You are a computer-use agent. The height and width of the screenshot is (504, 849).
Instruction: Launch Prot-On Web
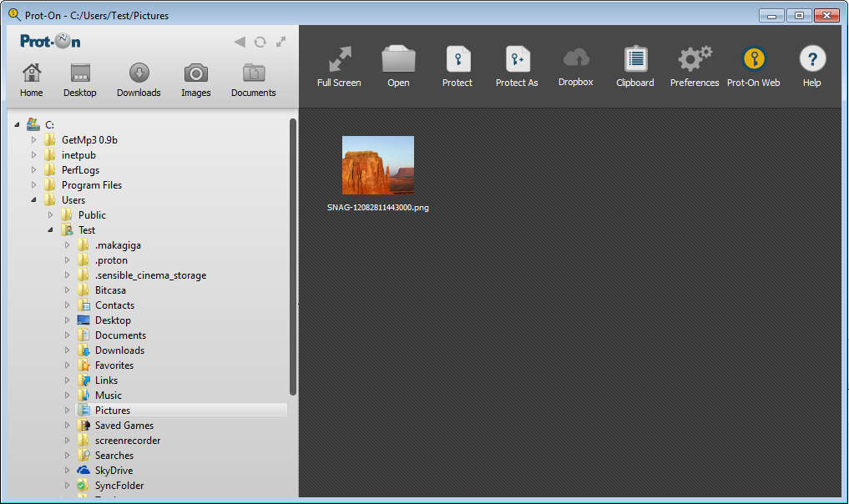(754, 60)
